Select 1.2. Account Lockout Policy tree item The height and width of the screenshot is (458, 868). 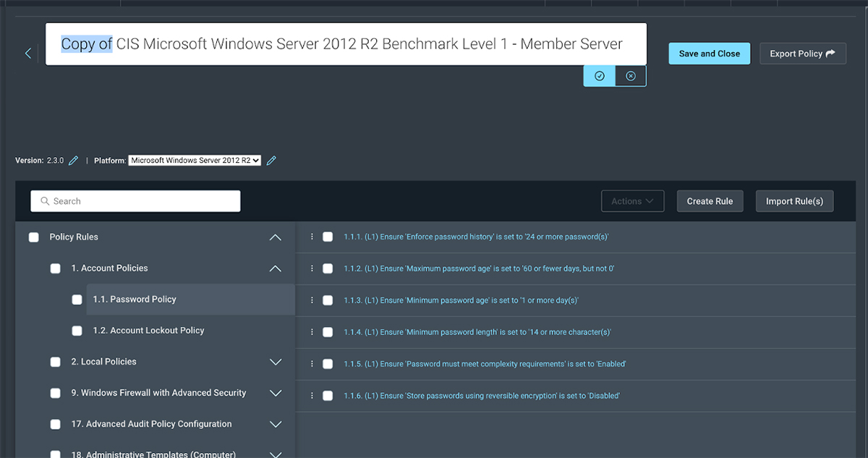148,331
